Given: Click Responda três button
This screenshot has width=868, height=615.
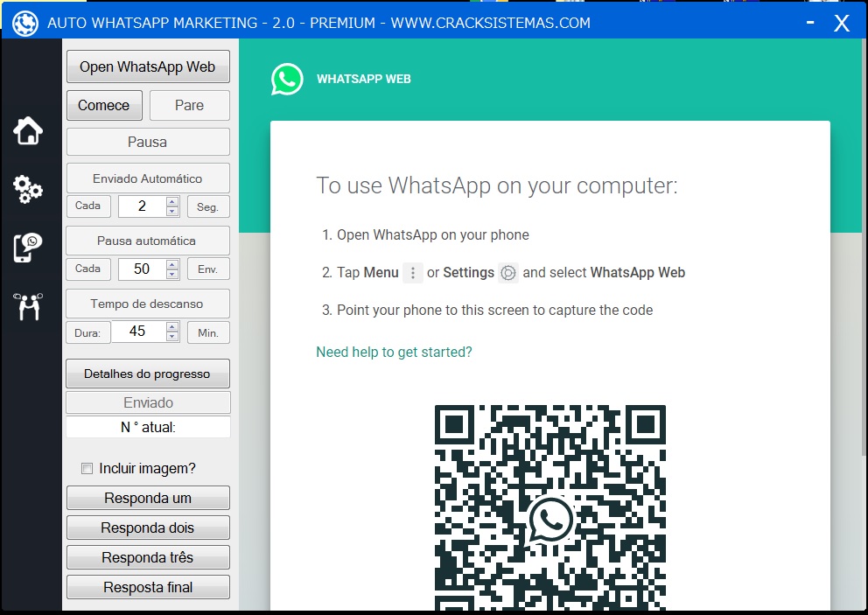Looking at the screenshot, I should point(148,557).
